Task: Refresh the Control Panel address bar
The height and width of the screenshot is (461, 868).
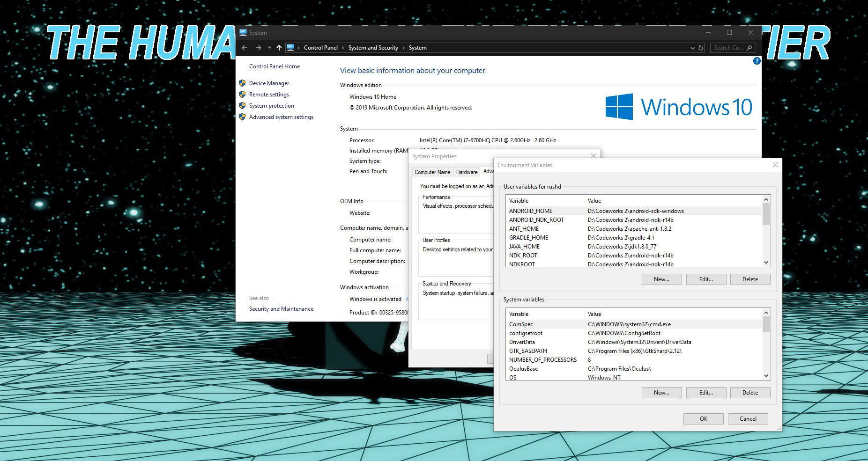Action: point(701,48)
